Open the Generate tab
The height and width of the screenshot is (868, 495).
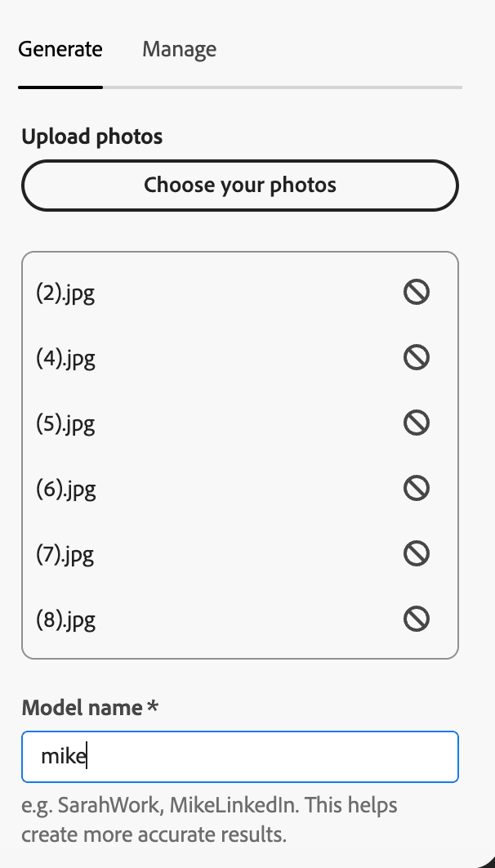tap(60, 49)
